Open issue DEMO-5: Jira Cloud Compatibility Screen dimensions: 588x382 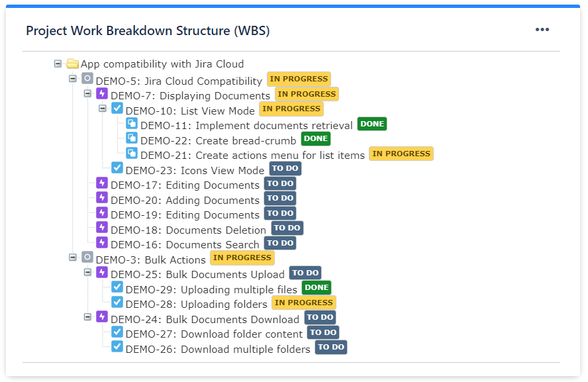pos(179,81)
